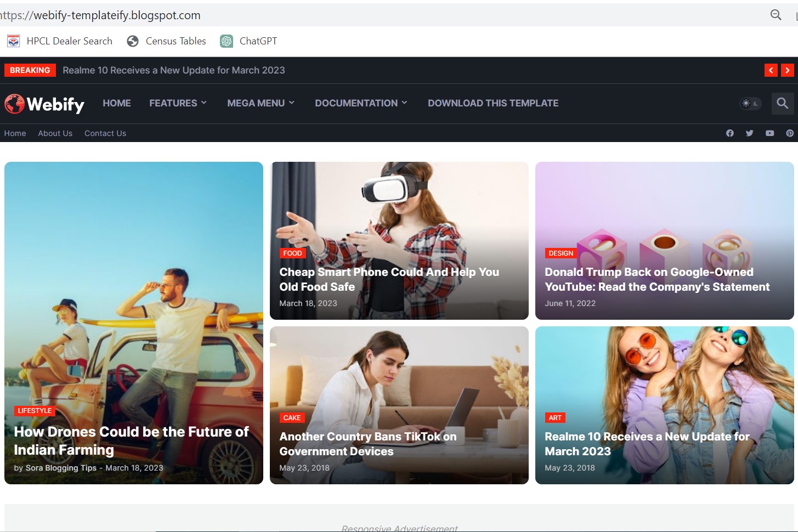Screen dimensions: 798x532
Task: Click the Census Tables globe favicon
Action: point(133,41)
